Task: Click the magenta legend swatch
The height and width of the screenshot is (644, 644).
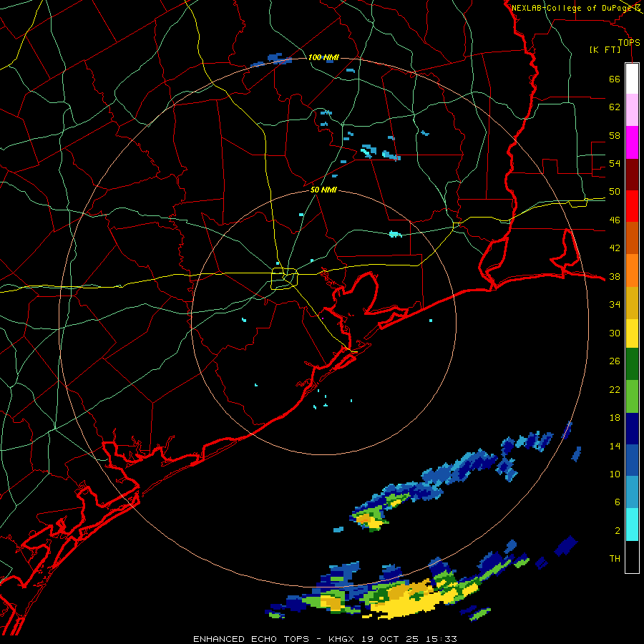Action: pos(632,142)
